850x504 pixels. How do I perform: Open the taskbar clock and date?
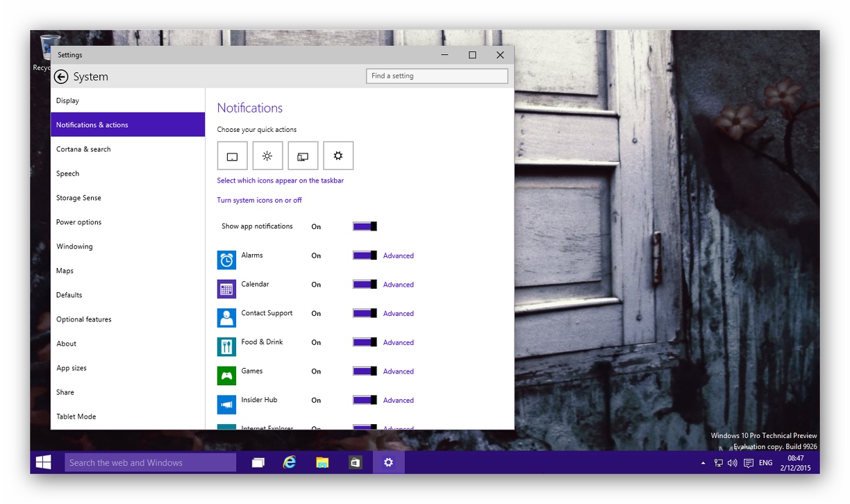796,463
